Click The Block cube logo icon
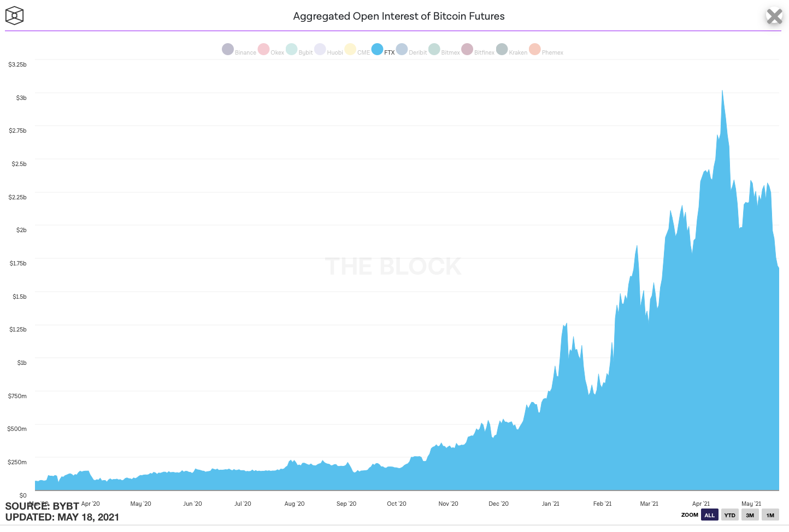 (14, 15)
